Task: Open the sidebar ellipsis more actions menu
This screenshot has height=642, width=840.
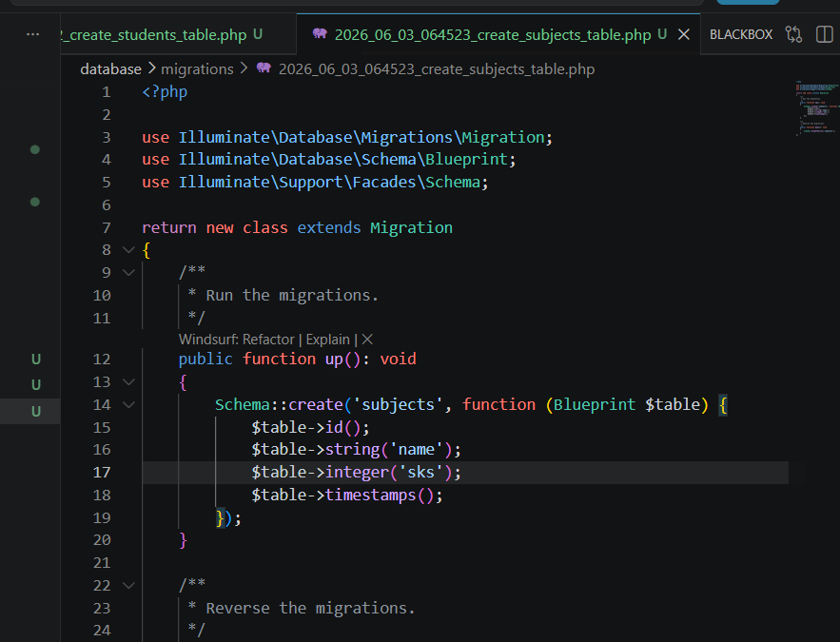Action: pos(32,34)
